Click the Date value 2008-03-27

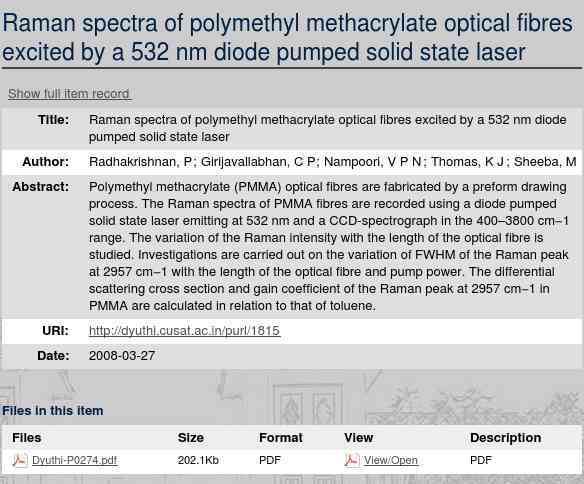pos(122,356)
